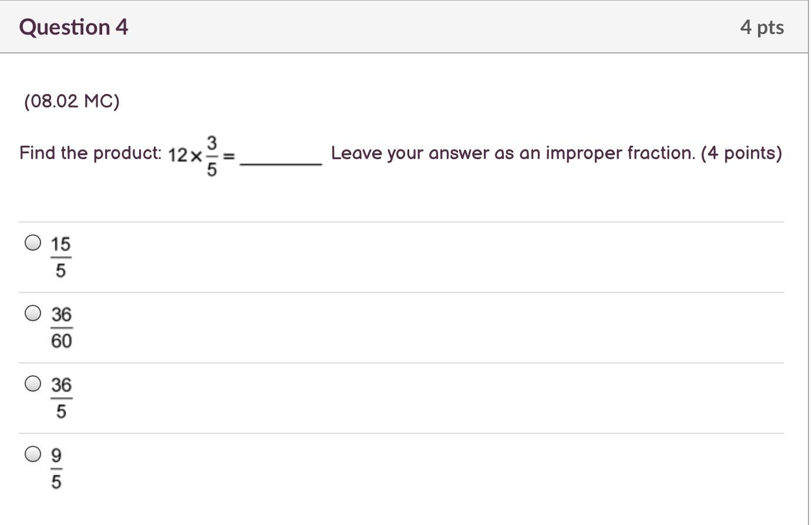Click the equals sign in the equation
Image resolution: width=812 pixels, height=525 pixels.
click(x=230, y=156)
